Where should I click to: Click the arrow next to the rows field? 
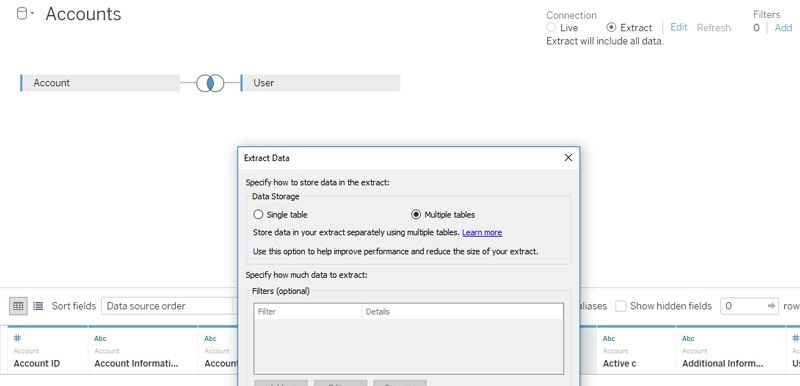(x=772, y=306)
